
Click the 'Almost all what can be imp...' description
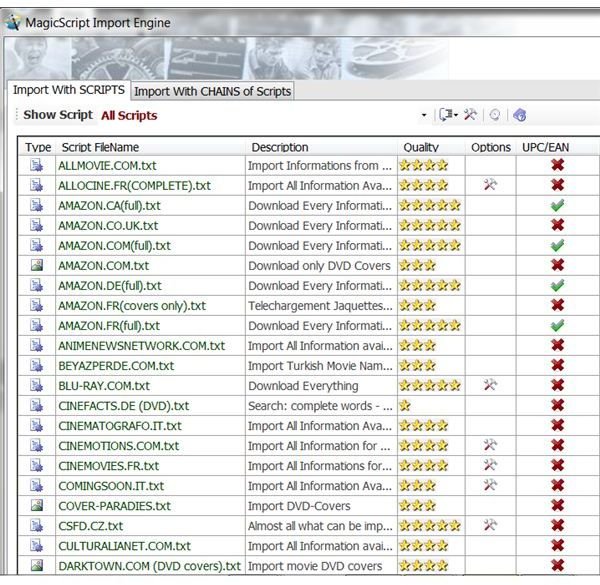click(320, 526)
